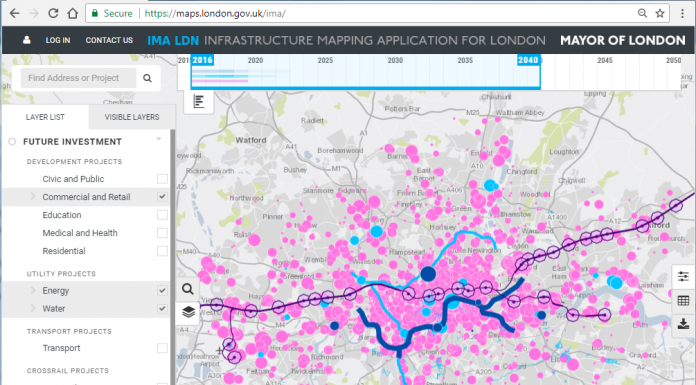The height and width of the screenshot is (385, 696).
Task: Expand the Energy layer chevron
Action: (x=33, y=290)
